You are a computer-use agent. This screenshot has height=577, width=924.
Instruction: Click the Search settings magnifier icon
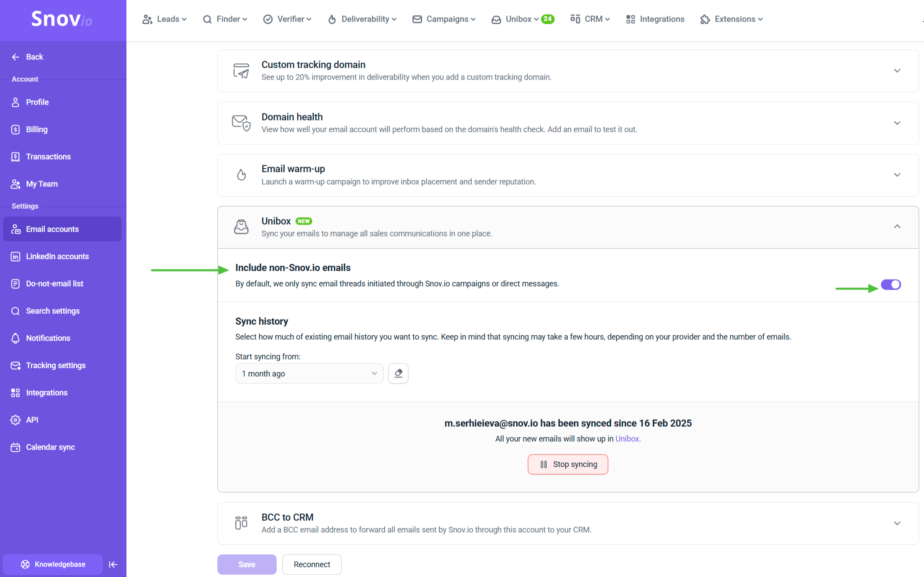click(15, 311)
